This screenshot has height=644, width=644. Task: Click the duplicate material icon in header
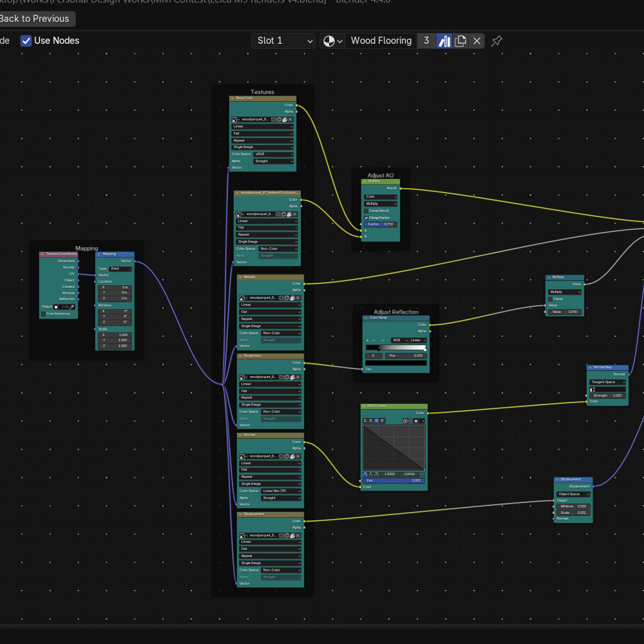460,41
